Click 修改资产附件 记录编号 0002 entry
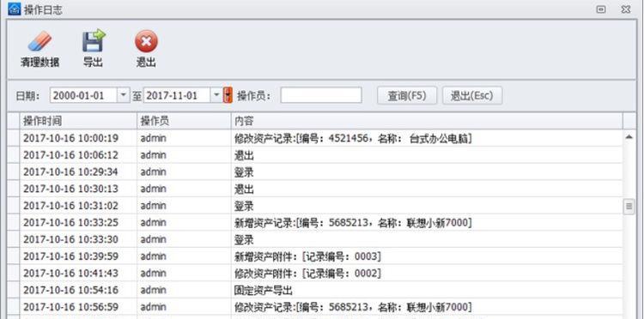Image resolution: width=644 pixels, height=319 pixels. point(307,274)
